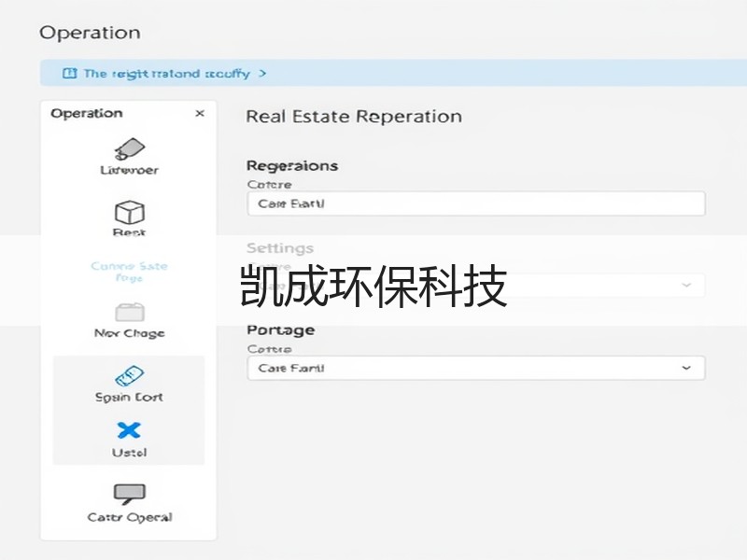Viewport: 747px width, 560px height.
Task: Open the Nor Chage folder icon
Action: click(x=130, y=313)
